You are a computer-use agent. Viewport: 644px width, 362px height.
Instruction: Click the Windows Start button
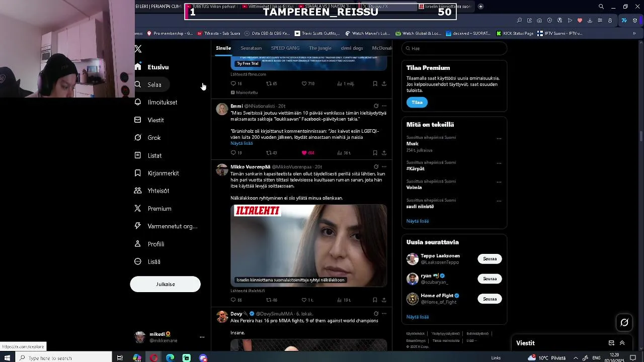pyautogui.click(x=7, y=358)
